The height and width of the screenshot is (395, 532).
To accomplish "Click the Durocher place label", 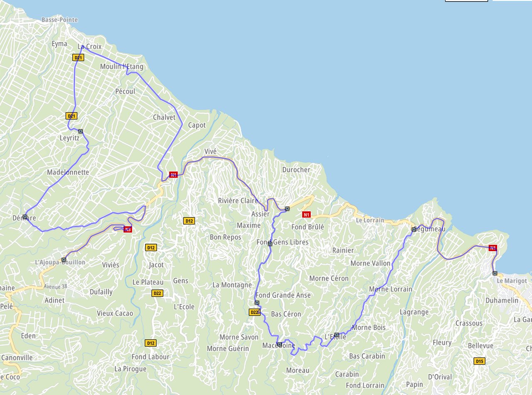I will pyautogui.click(x=296, y=170).
